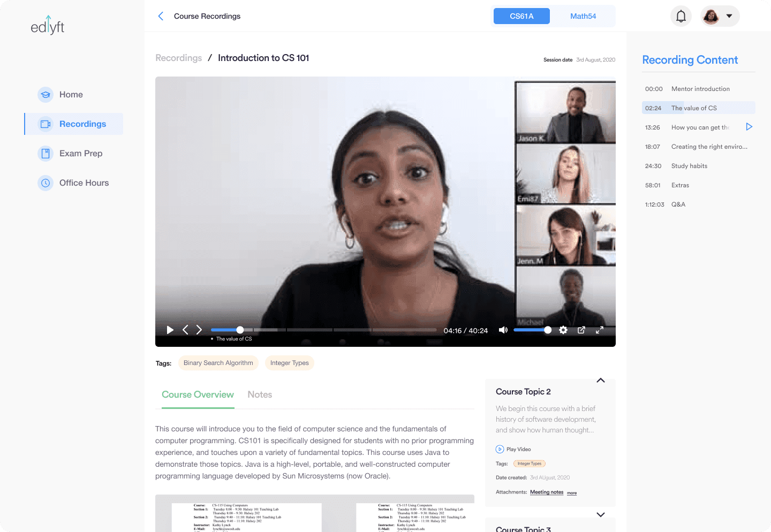Image resolution: width=771 pixels, height=532 pixels.
Task: Switch to CS61A course
Action: click(521, 16)
